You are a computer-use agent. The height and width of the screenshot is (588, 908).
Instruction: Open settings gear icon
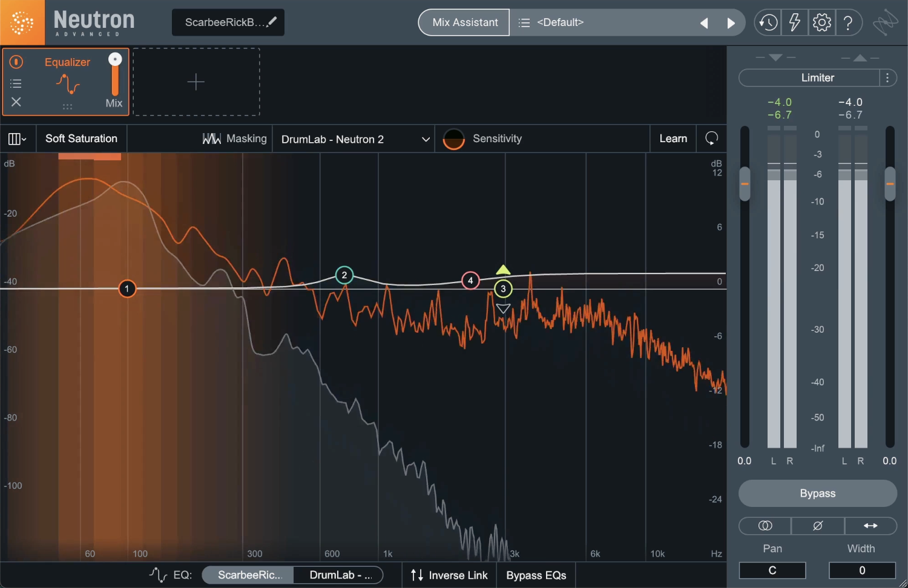point(821,23)
